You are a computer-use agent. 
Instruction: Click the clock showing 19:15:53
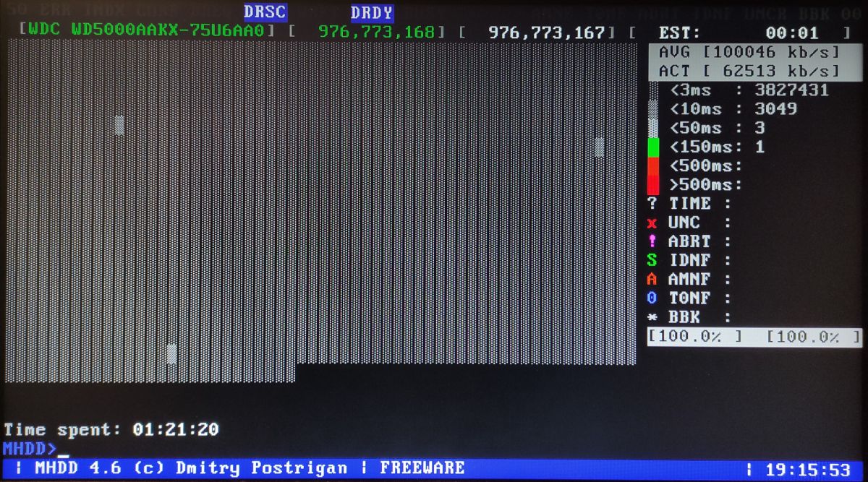point(808,470)
